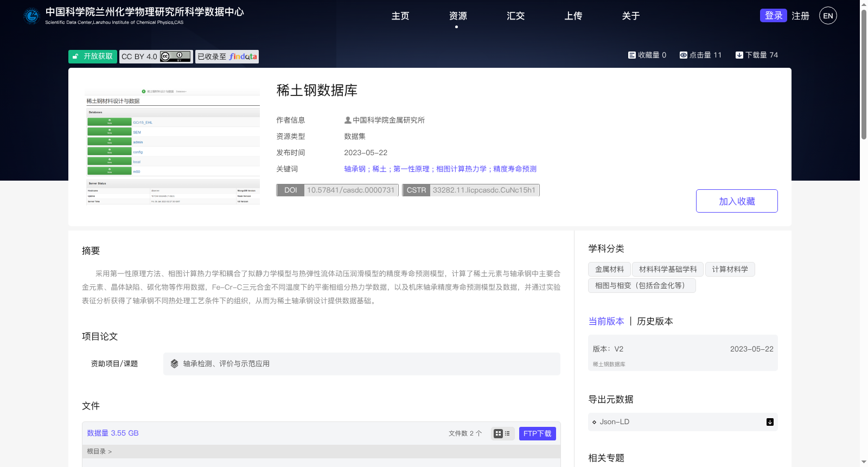Click the institute logo icon in header

coord(32,16)
